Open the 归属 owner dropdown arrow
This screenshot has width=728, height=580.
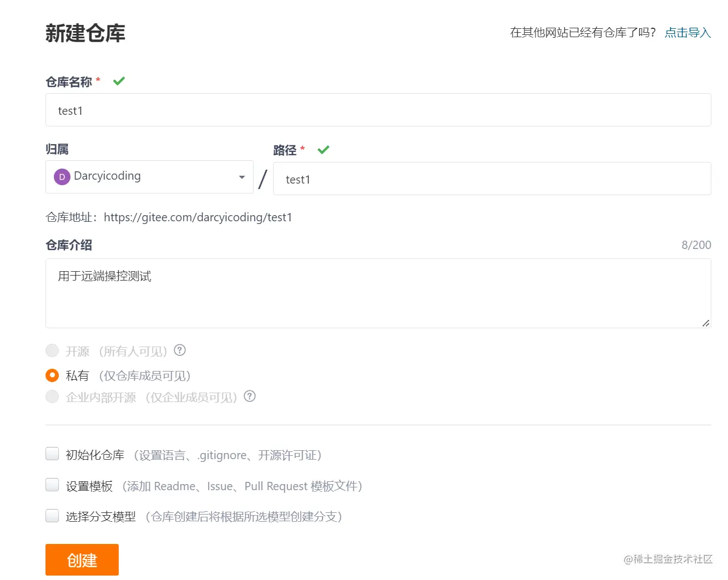pyautogui.click(x=242, y=177)
